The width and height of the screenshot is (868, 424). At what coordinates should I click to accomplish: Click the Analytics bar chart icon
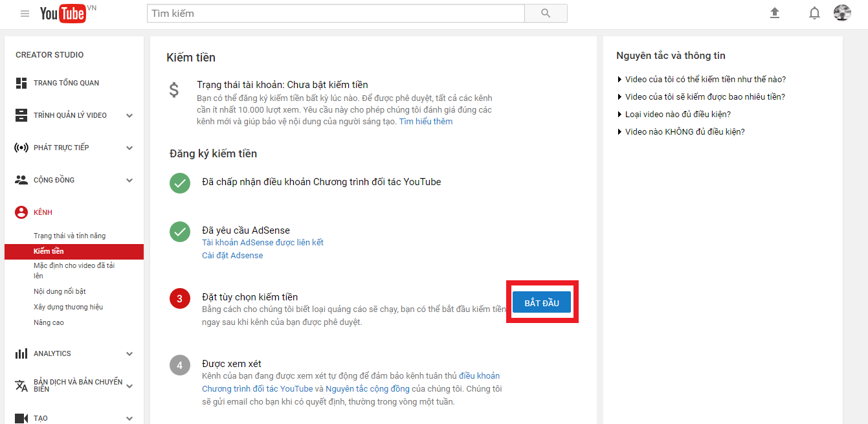(x=21, y=353)
